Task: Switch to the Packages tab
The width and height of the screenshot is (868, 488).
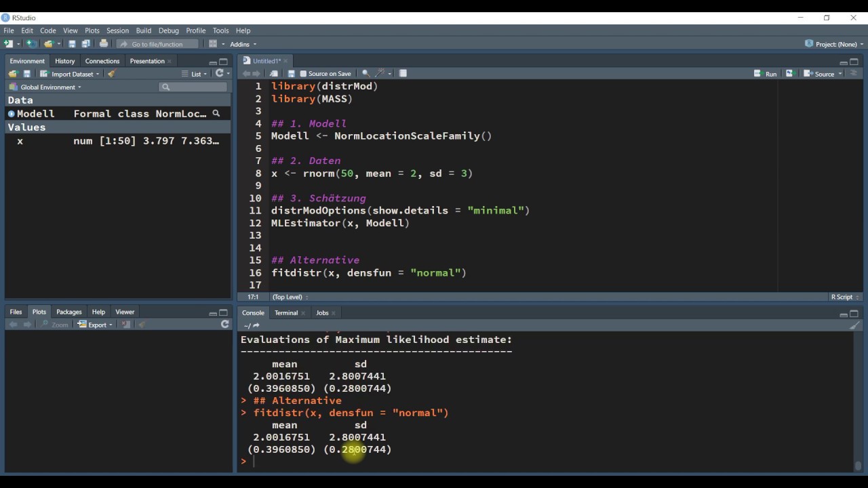Action: tap(68, 312)
